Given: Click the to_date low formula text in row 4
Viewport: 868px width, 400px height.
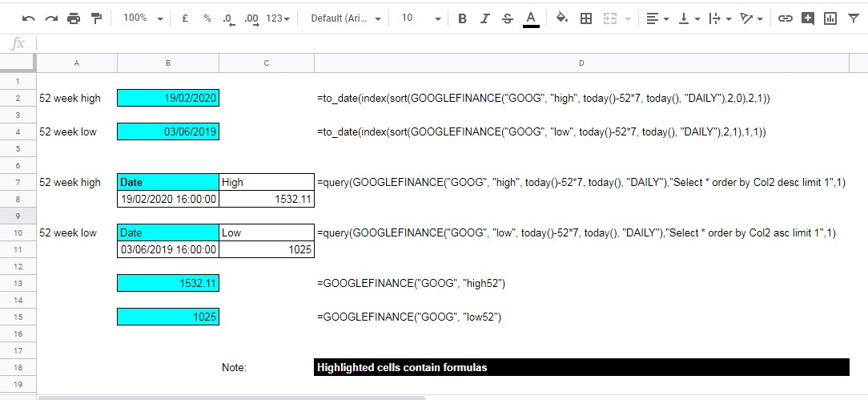Looking at the screenshot, I should point(540,132).
